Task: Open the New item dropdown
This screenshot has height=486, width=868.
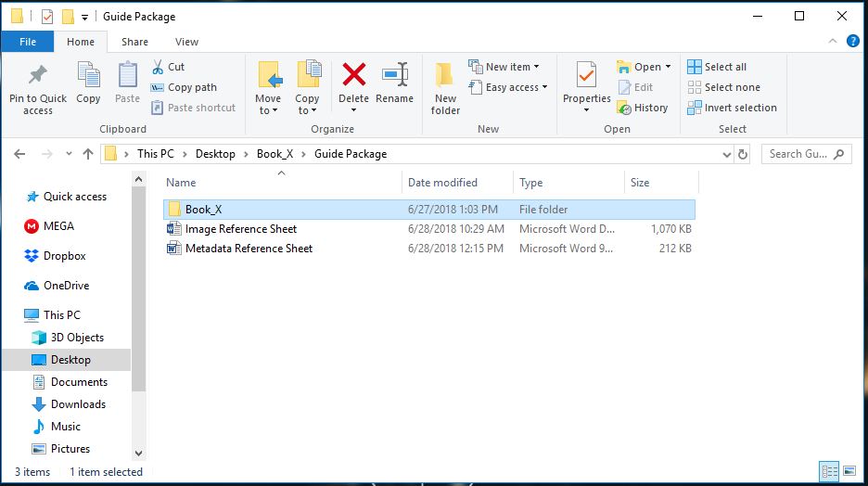Action: coord(504,67)
